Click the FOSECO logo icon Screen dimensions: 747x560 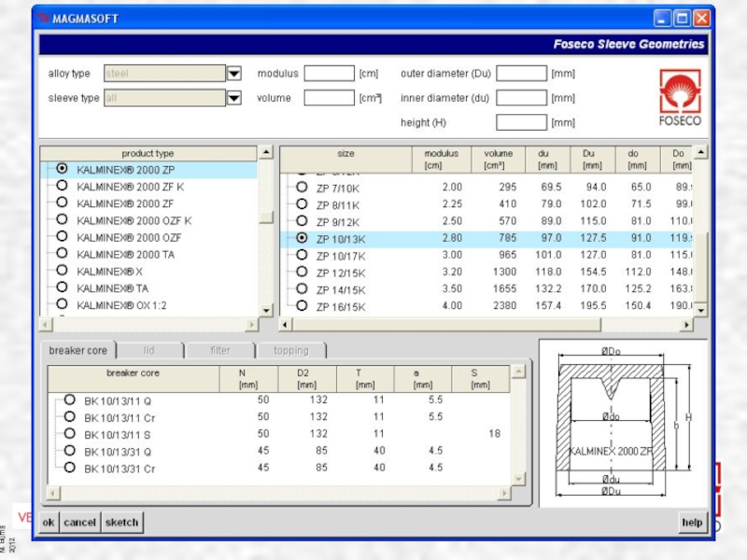coord(680,97)
